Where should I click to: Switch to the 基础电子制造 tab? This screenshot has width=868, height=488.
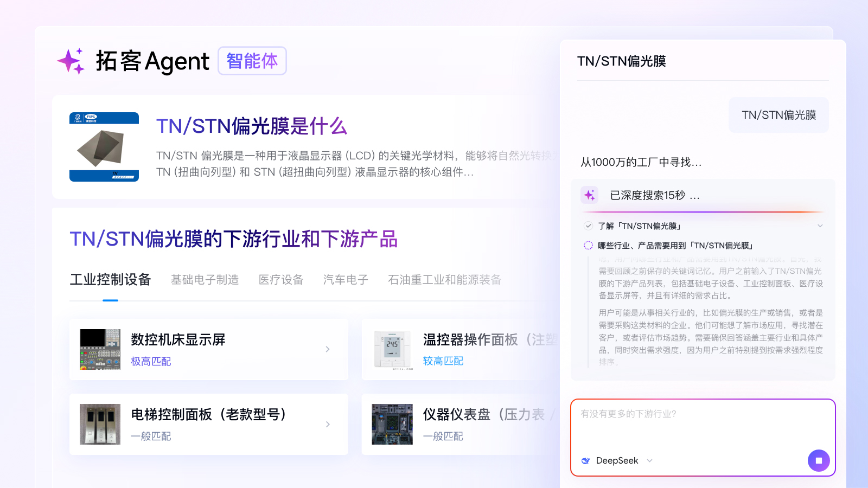coord(205,280)
